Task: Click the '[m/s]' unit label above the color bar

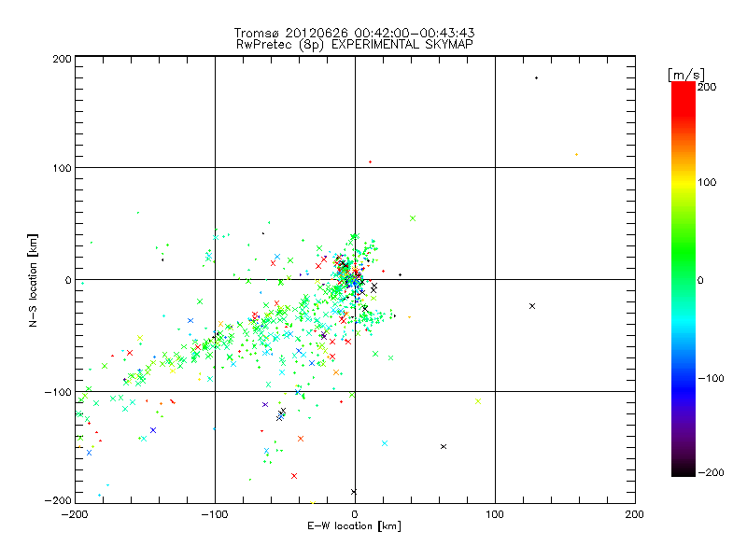Action: pyautogui.click(x=686, y=75)
